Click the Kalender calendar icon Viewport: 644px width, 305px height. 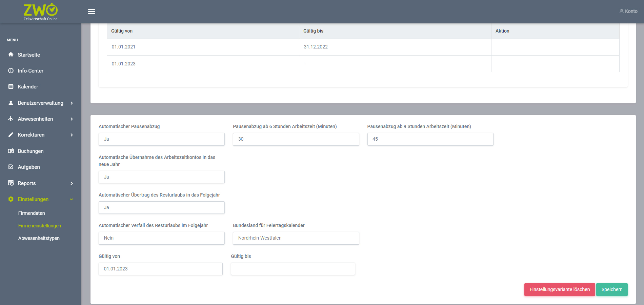[x=11, y=86]
